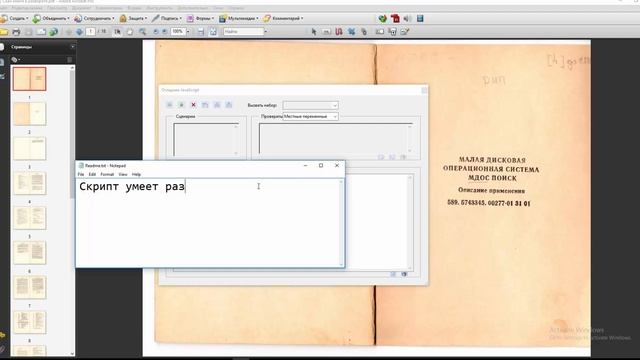
Task: Select the Hand tool
Action: [130, 32]
